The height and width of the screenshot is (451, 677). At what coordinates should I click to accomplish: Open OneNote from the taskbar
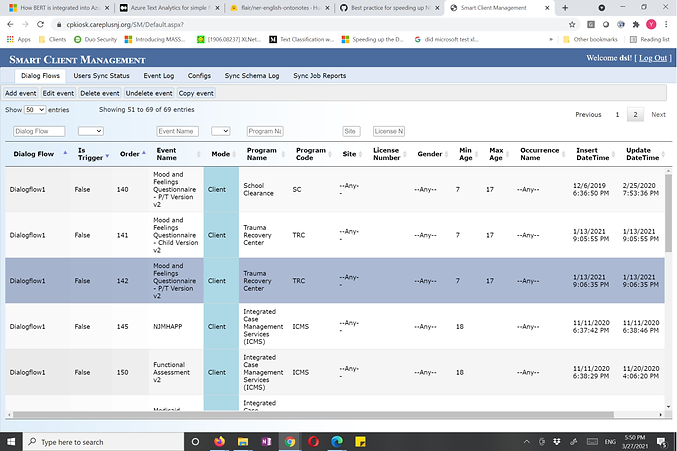coord(265,441)
